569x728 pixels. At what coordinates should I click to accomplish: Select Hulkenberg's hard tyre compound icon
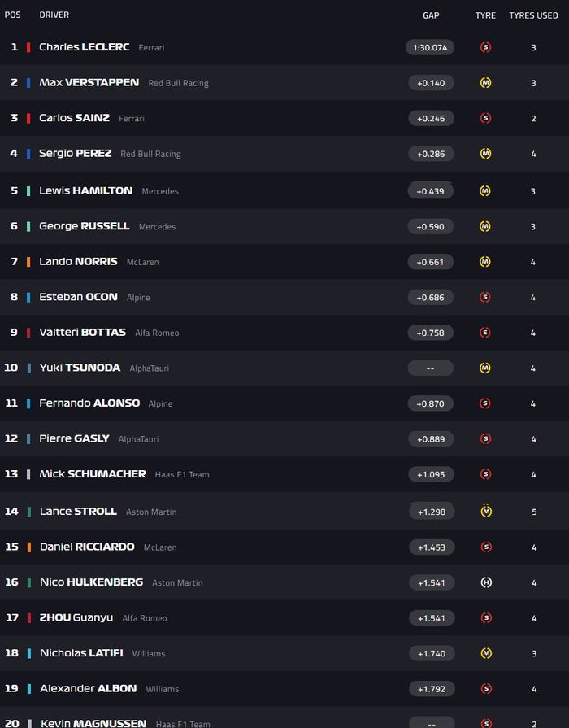486,582
